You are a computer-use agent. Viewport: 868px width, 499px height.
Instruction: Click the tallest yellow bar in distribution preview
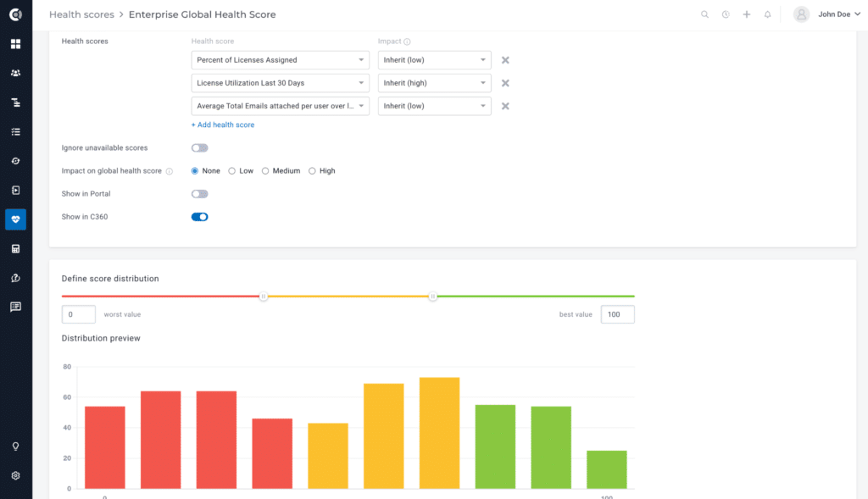(440, 433)
